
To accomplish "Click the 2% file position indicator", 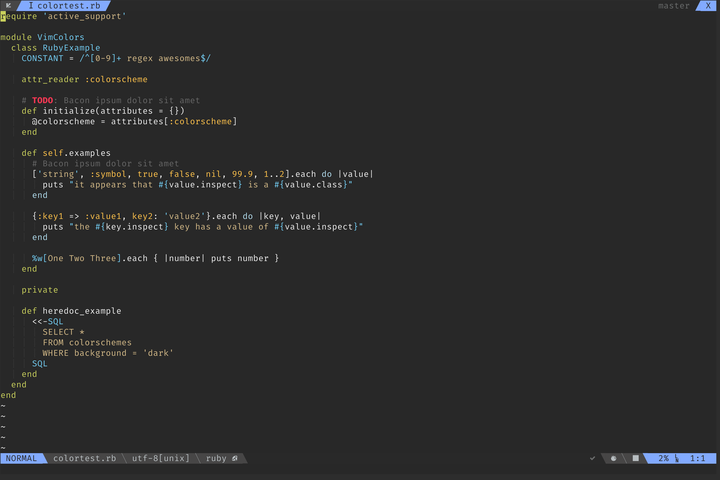I will click(x=664, y=458).
